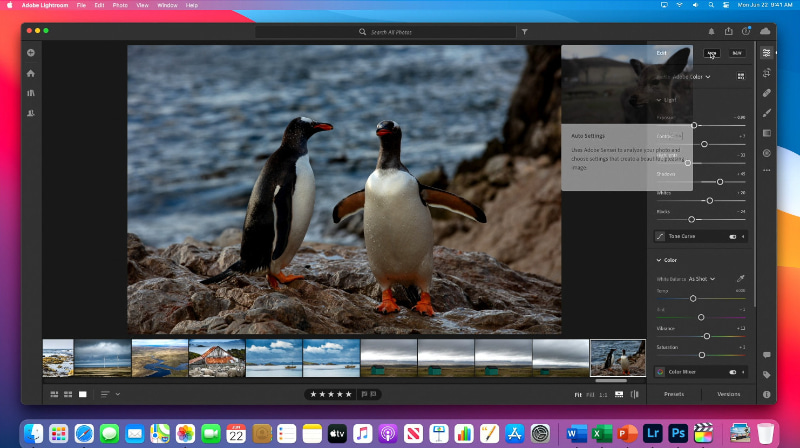The width and height of the screenshot is (800, 448).
Task: Open the Help question icon
Action: click(x=746, y=32)
